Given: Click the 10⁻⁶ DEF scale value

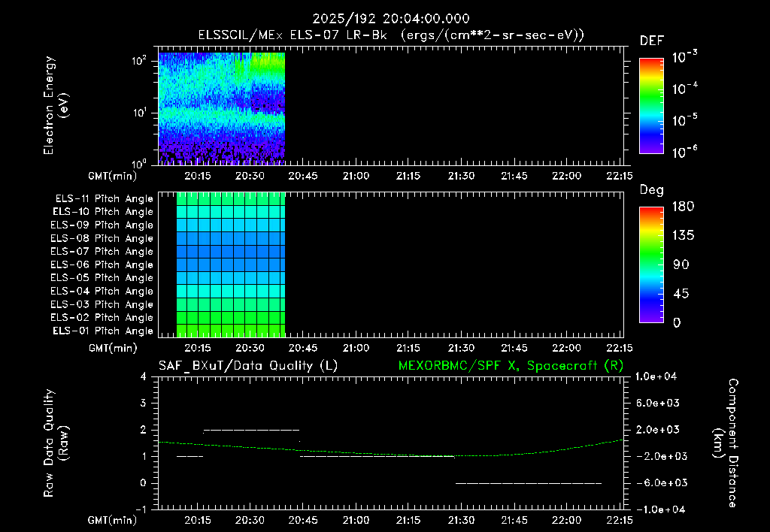Looking at the screenshot, I should [684, 152].
